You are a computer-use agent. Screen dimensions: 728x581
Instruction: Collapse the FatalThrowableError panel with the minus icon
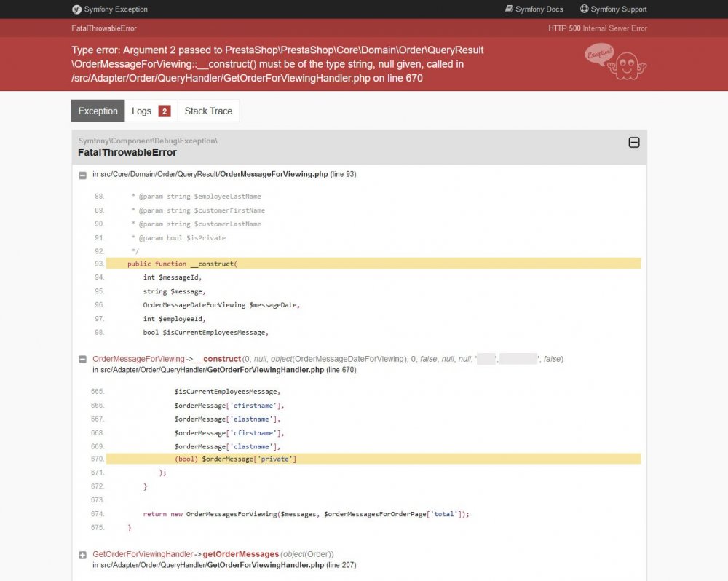point(634,143)
